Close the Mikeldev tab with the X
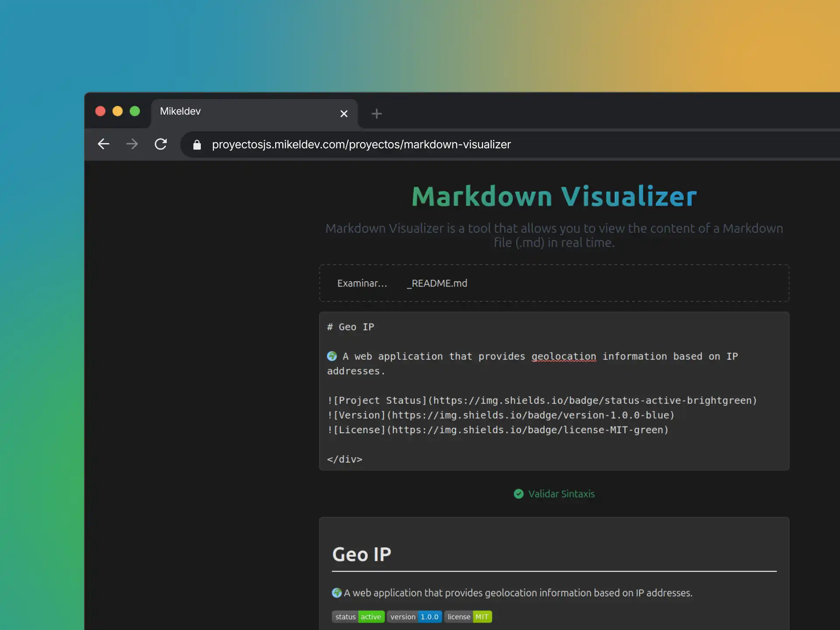Screen dimensions: 840x630 coord(344,114)
